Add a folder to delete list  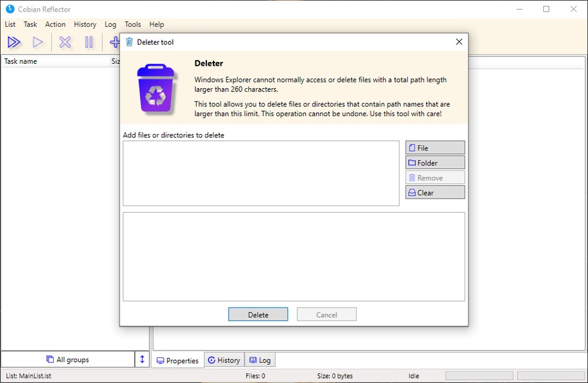(435, 163)
